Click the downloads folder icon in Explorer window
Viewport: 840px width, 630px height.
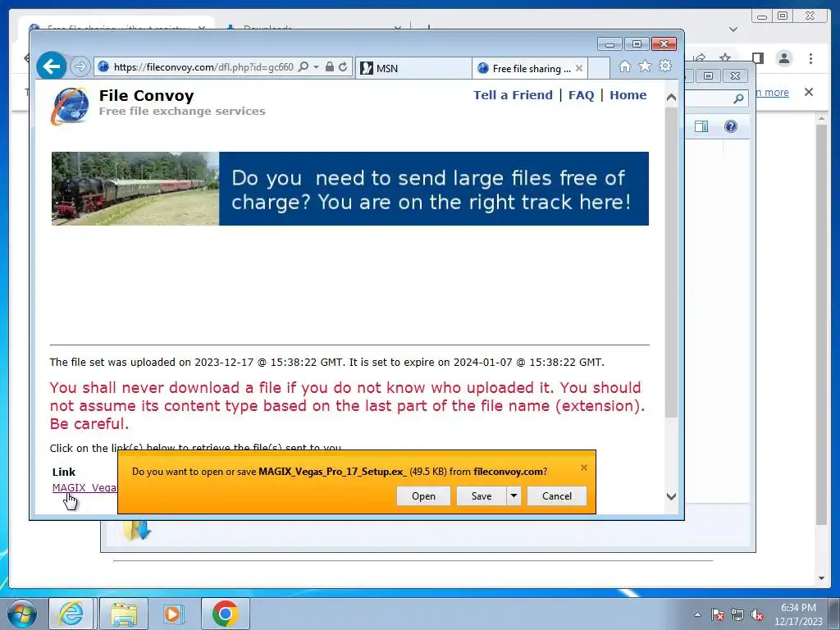coord(137,531)
